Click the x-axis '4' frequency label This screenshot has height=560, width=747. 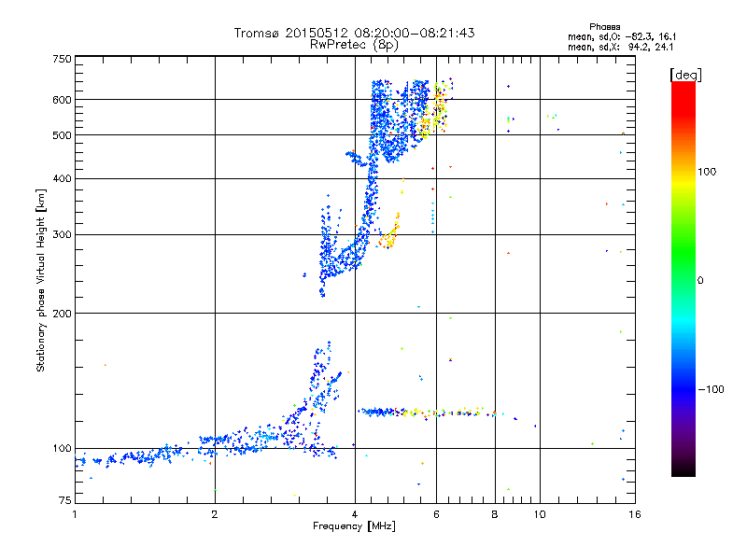coord(355,514)
